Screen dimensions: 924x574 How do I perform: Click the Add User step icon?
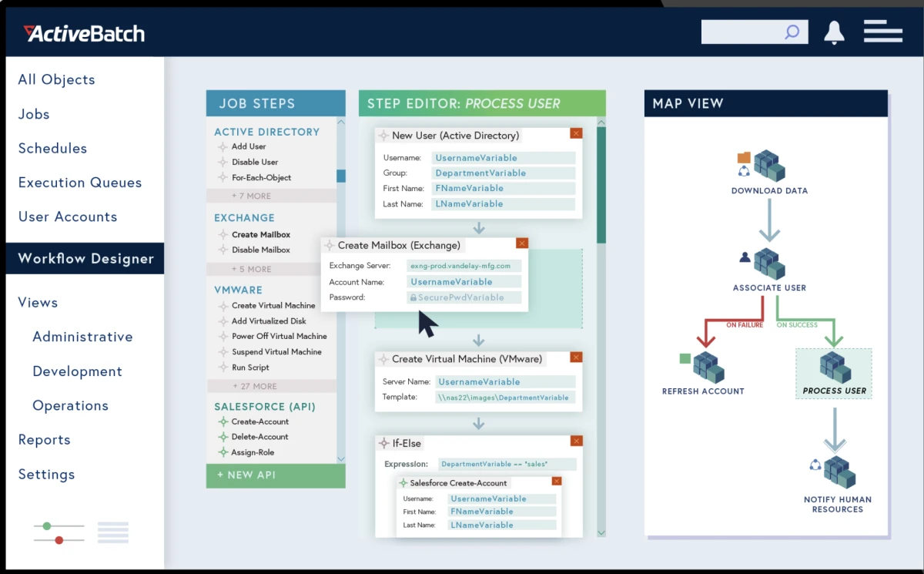tap(223, 146)
